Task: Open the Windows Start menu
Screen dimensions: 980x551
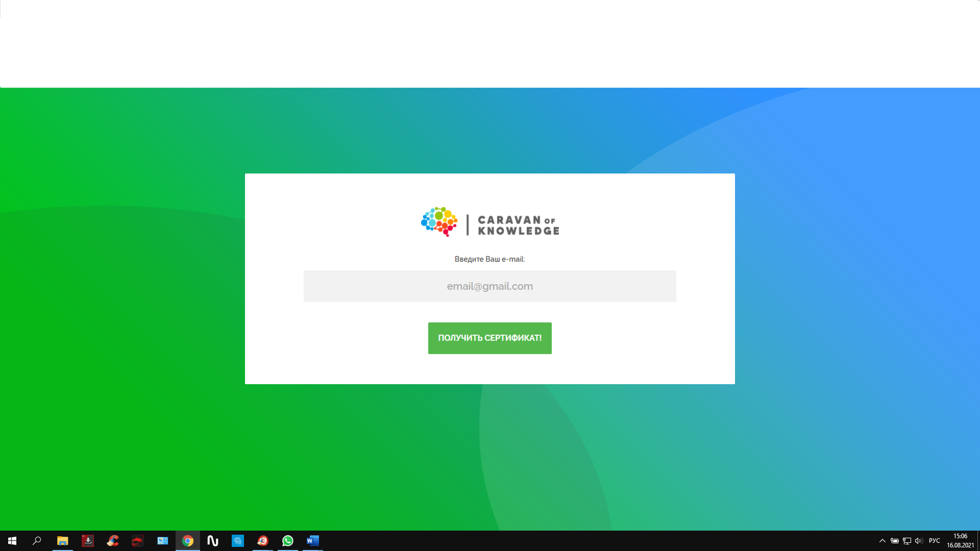Action: (x=12, y=541)
